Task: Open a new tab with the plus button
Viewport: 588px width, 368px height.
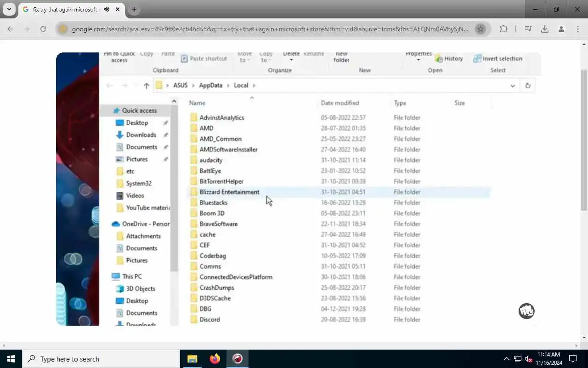Action: coord(134,9)
